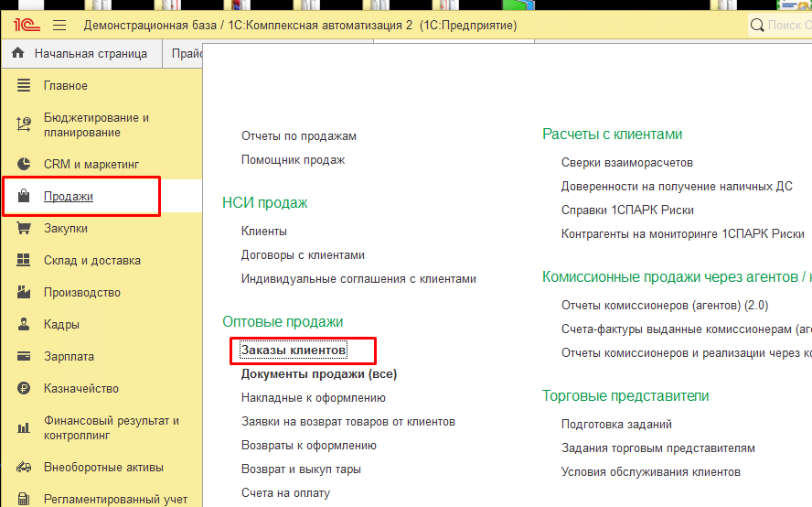
Task: Open the Казначейство section
Action: click(80, 388)
